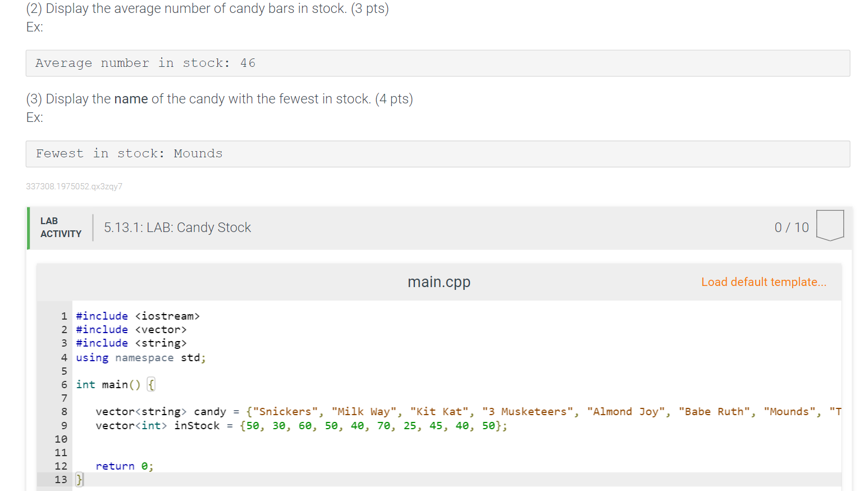Click the int main() declaration on line 6
Screen dimensions: 868x491
pyautogui.click(x=112, y=384)
